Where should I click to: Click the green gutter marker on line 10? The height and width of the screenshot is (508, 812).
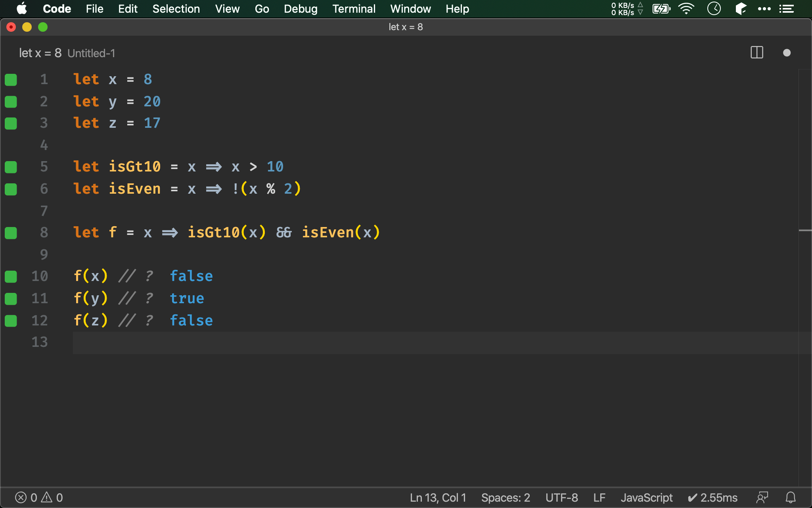coord(11,277)
